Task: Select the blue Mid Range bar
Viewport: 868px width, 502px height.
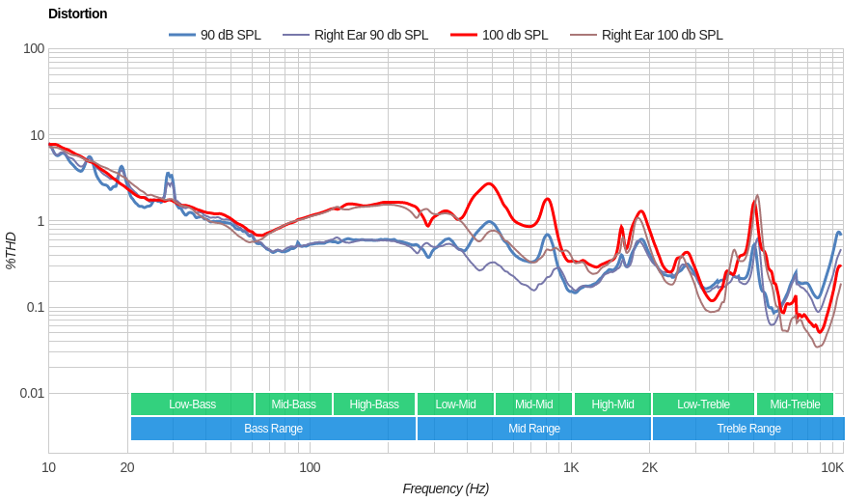Action: coord(533,429)
